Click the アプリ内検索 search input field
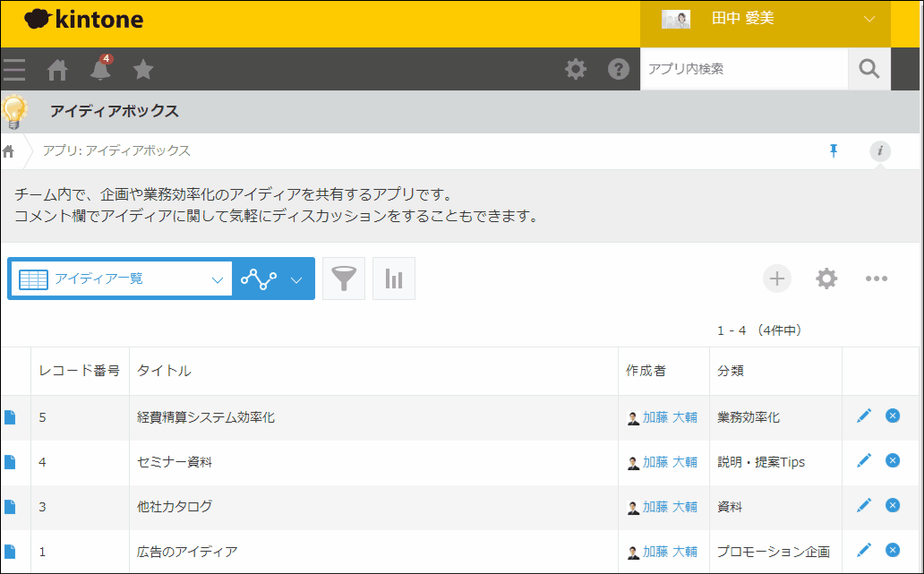The width and height of the screenshot is (924, 574). tap(743, 68)
